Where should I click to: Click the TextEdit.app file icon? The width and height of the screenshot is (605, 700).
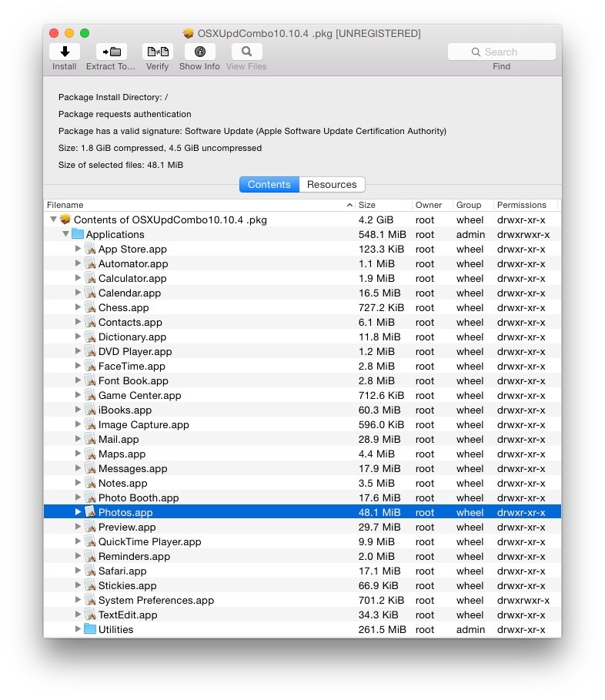[90, 615]
